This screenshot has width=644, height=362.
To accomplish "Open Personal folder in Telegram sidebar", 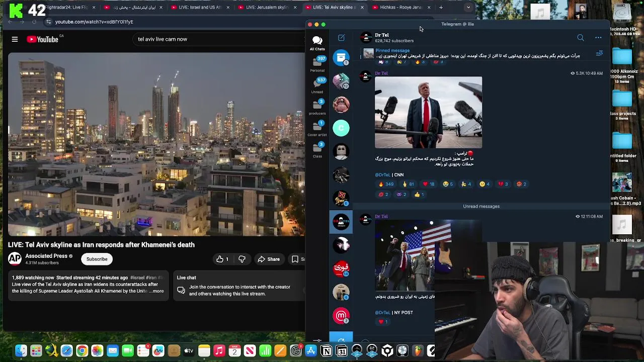I will (317, 64).
